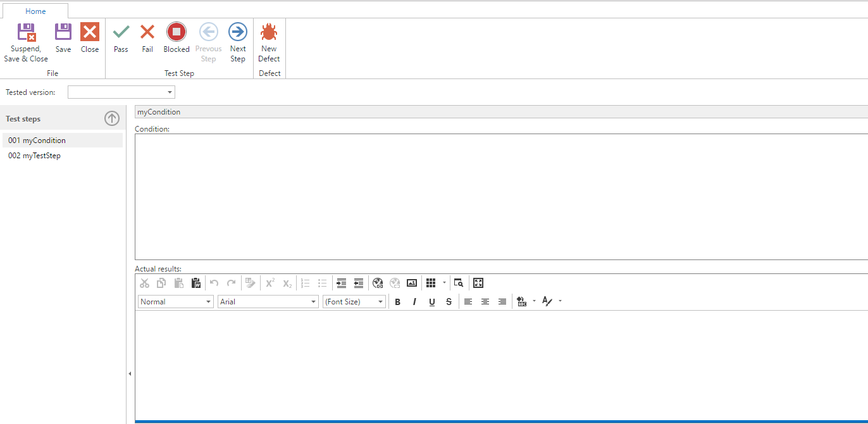Insert hyperlink using the globe link icon
This screenshot has height=424, width=868.
(x=378, y=283)
